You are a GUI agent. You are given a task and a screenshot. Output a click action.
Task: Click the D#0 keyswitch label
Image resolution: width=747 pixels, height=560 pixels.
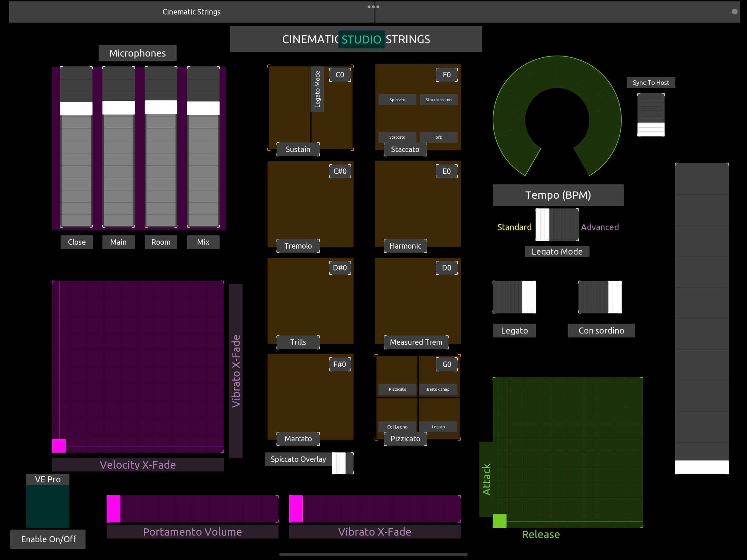click(340, 268)
